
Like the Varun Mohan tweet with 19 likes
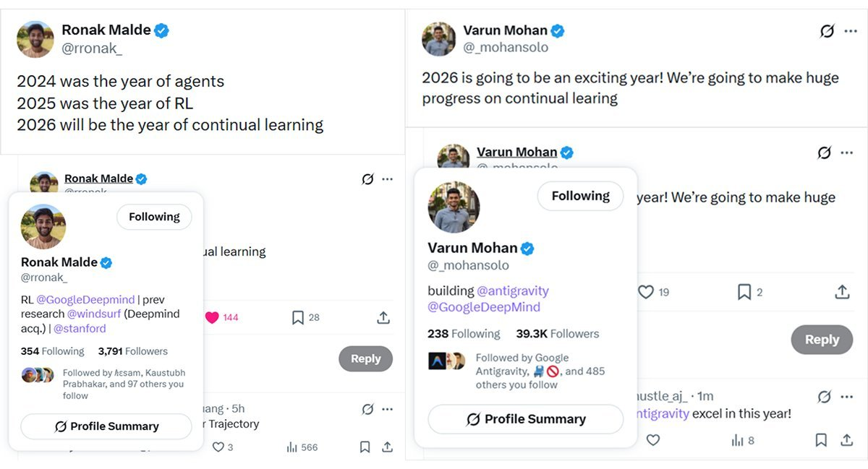pos(646,292)
